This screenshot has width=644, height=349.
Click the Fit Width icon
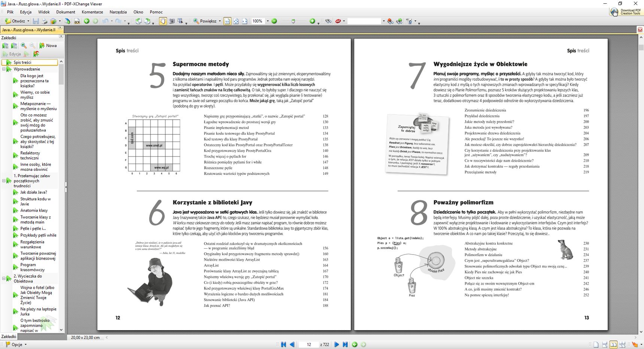click(244, 21)
